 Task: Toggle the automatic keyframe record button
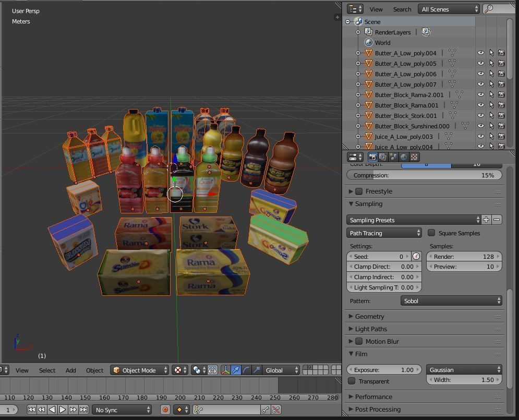[165, 410]
